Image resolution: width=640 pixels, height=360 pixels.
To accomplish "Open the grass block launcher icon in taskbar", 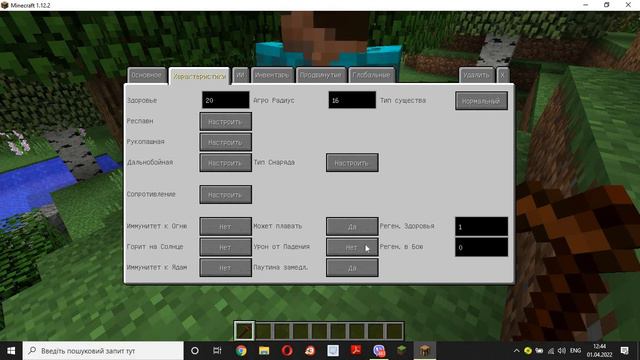I will (x=402, y=351).
